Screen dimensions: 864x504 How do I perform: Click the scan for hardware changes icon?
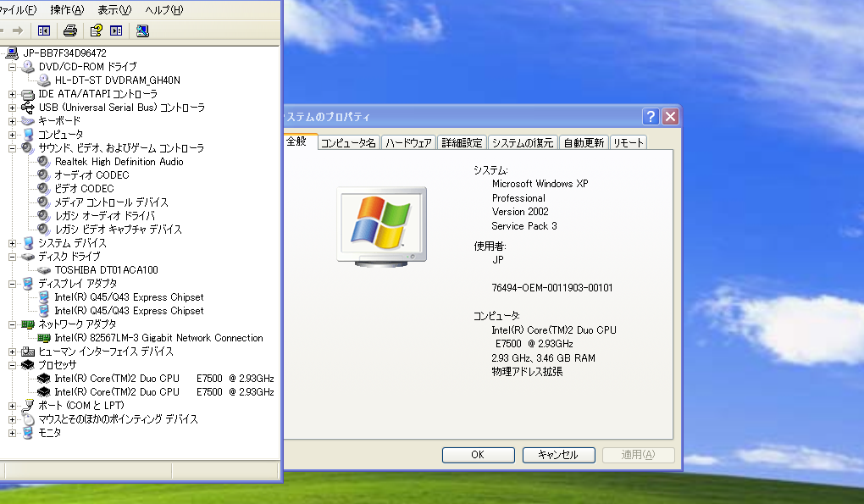point(142,30)
